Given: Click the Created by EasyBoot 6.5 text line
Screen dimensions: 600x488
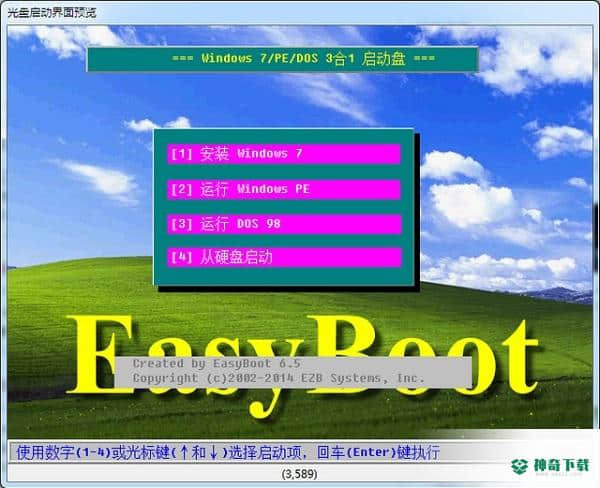Looking at the screenshot, I should (x=217, y=363).
